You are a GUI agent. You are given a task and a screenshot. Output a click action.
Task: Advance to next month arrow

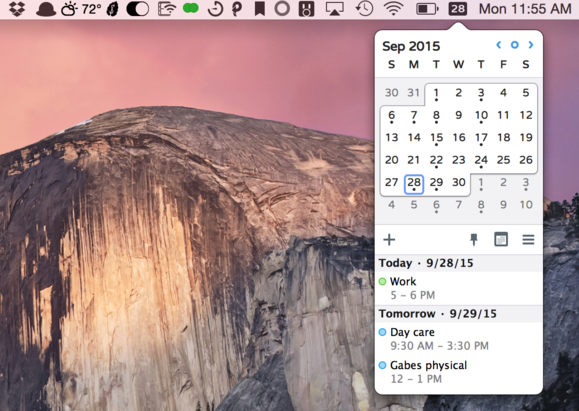[x=531, y=45]
